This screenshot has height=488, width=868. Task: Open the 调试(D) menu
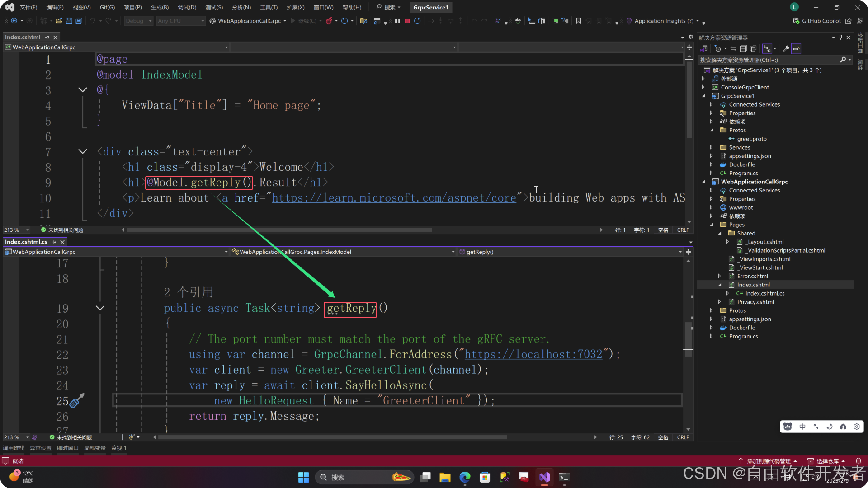click(x=187, y=7)
